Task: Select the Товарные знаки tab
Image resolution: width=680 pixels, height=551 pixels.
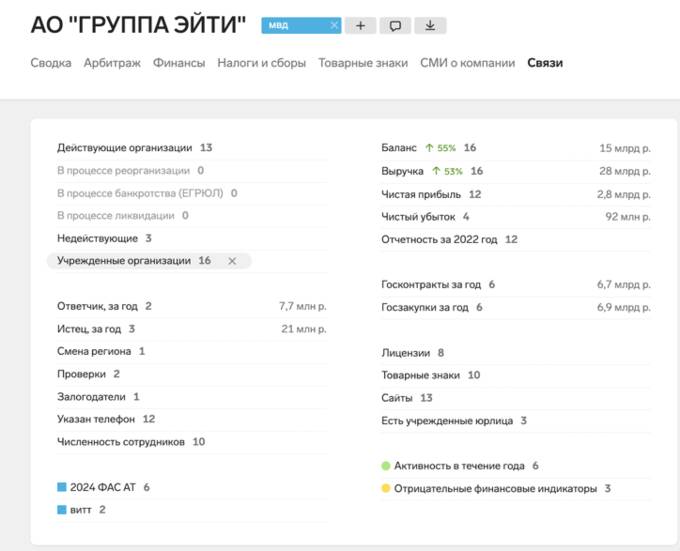Action: (x=363, y=63)
